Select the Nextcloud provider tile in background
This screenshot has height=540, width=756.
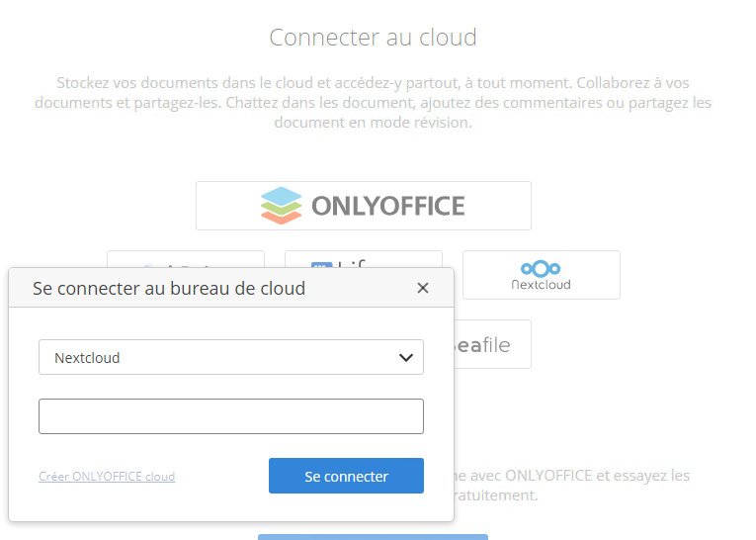pos(541,275)
